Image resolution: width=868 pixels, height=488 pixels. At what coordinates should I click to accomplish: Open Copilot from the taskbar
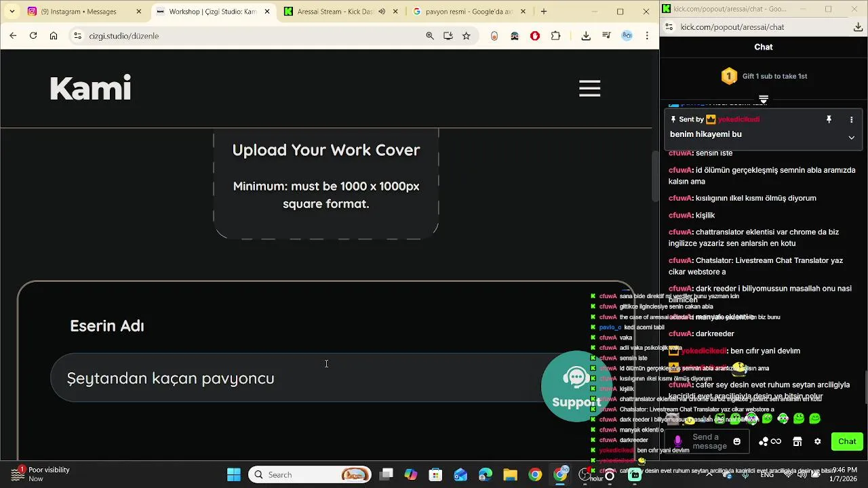(411, 474)
